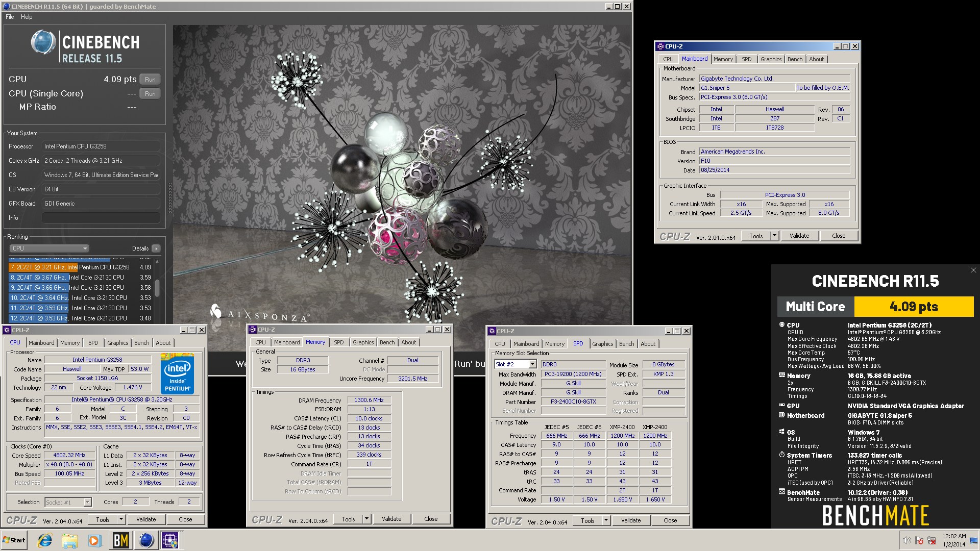Switch to BenchMate taskbar icon
Image resolution: width=980 pixels, height=551 pixels.
tap(120, 540)
